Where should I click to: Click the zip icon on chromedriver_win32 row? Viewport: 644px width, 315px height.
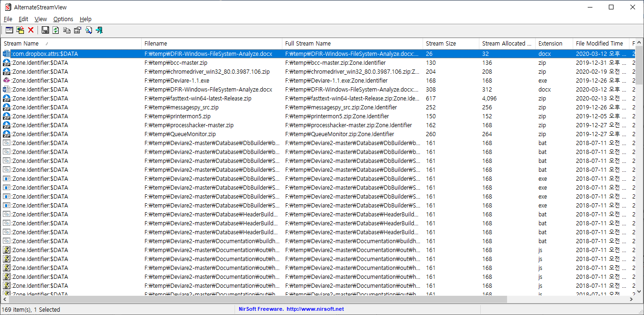coord(7,71)
